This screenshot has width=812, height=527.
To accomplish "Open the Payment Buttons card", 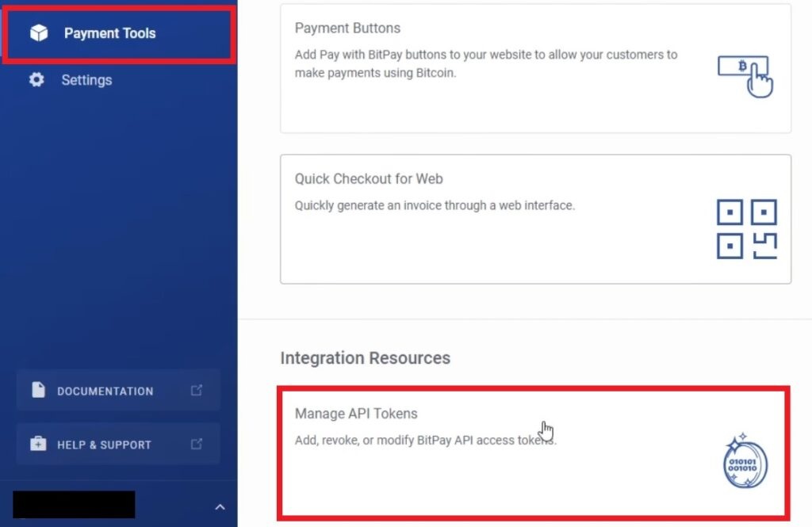I will click(x=535, y=68).
